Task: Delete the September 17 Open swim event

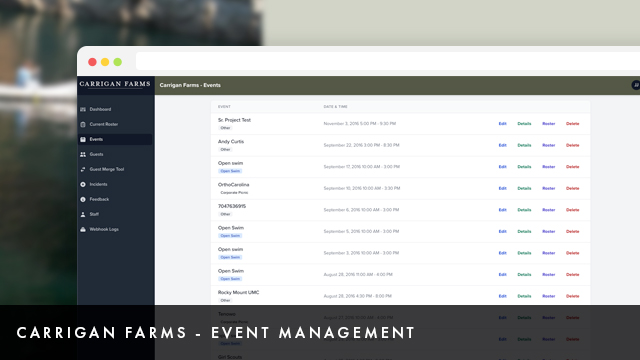Action: (x=573, y=167)
